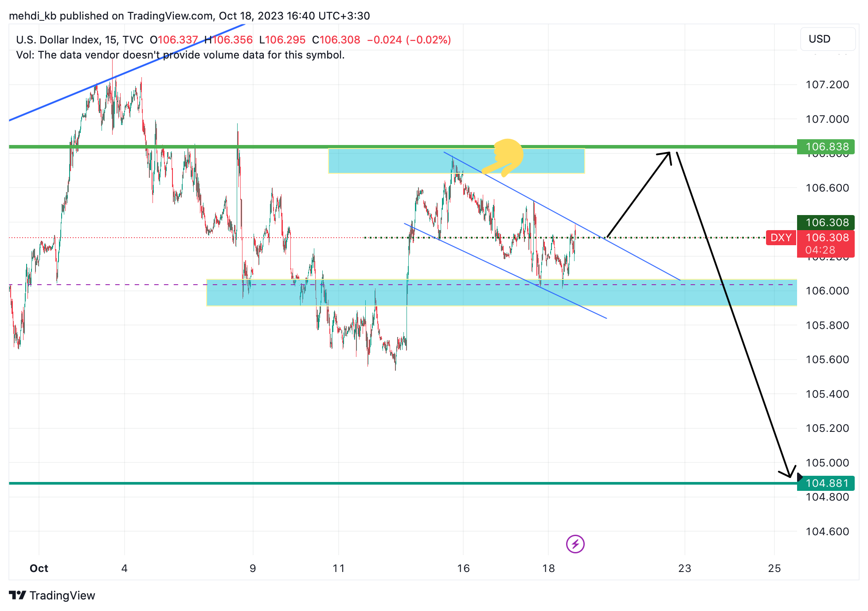
Task: Click the change value −0.024 (−0.02%)
Action: coord(409,40)
